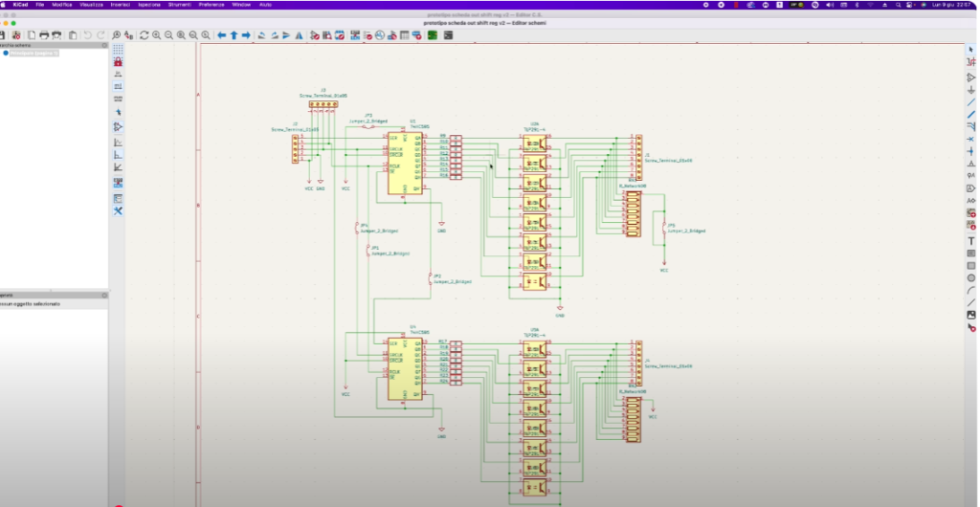Switch units to millimeters

tap(118, 99)
